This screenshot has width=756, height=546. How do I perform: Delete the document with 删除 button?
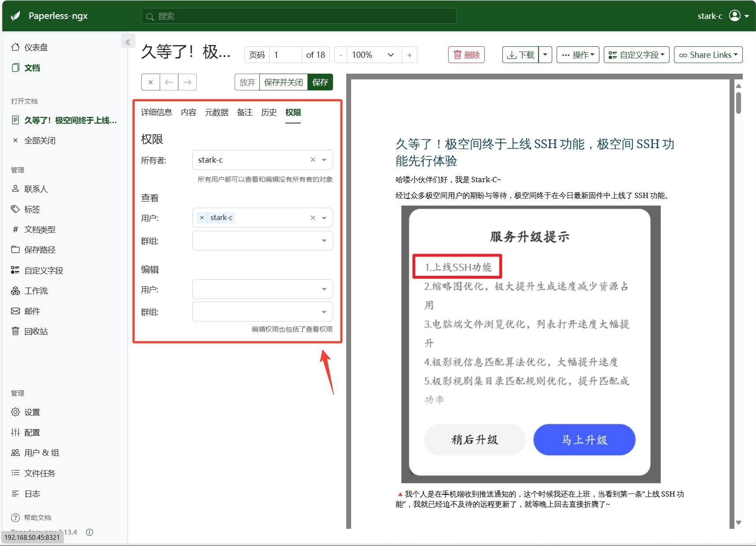(467, 55)
